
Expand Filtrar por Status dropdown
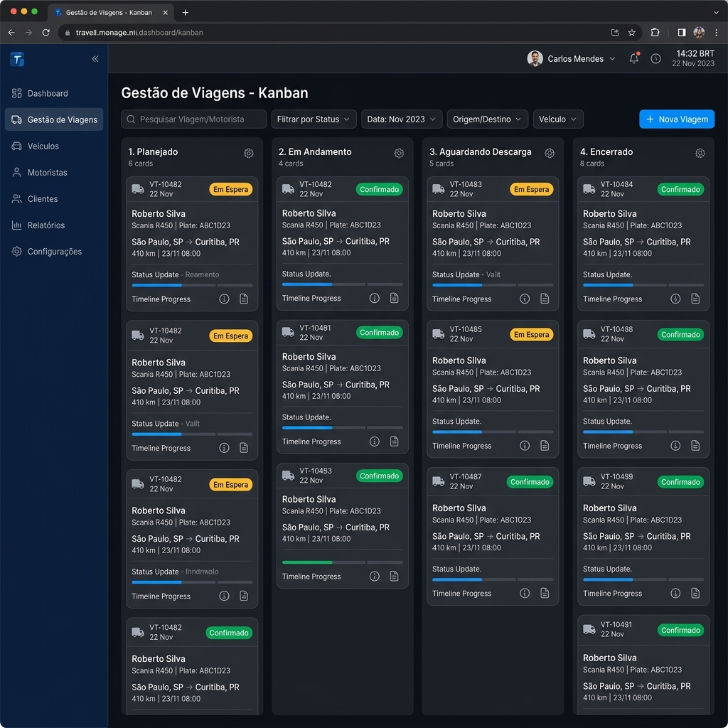point(314,119)
